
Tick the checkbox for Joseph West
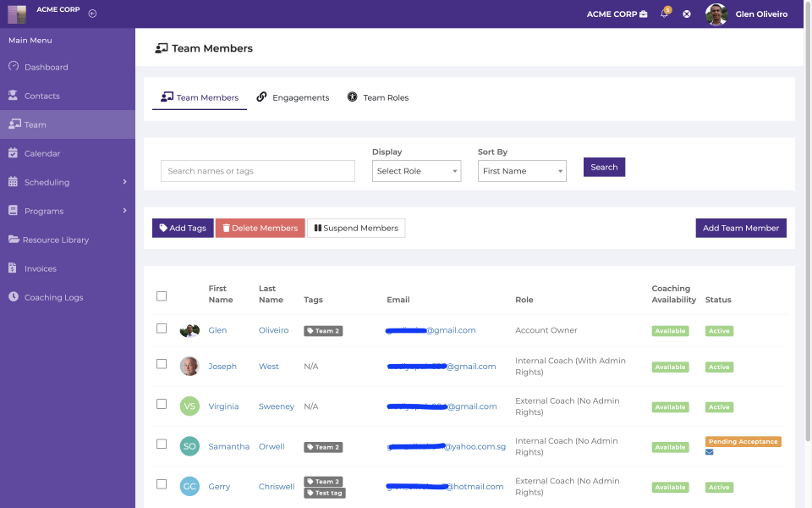(162, 364)
